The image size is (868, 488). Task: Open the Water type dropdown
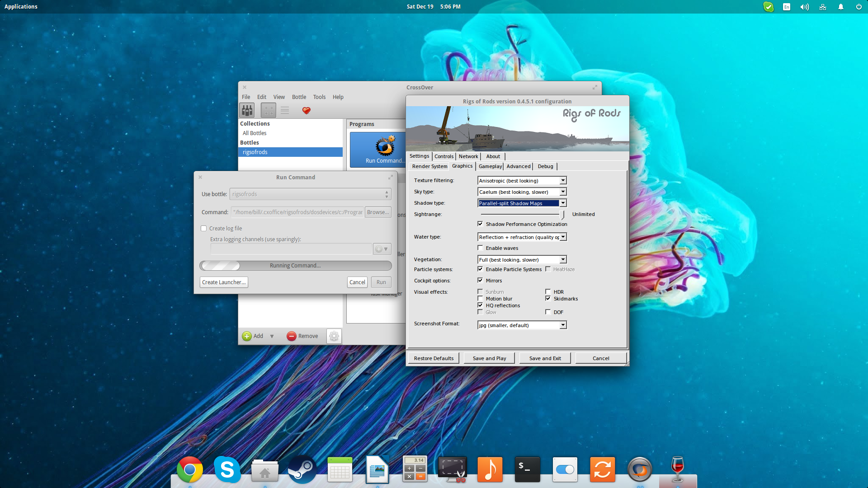(x=522, y=237)
